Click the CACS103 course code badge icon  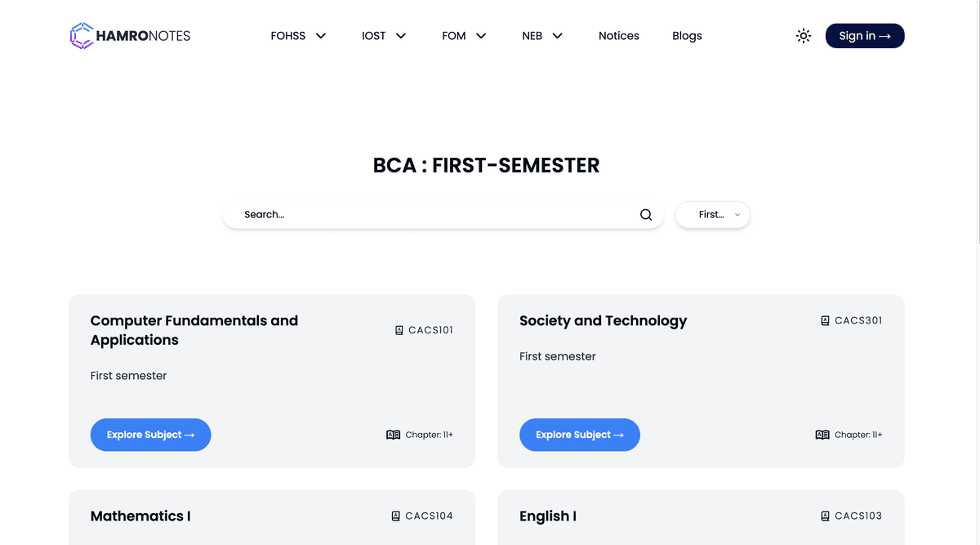(826, 516)
